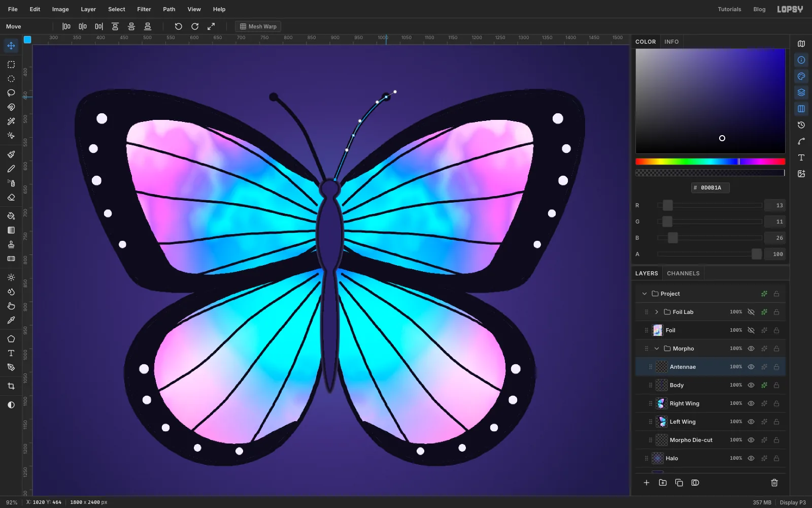The height and width of the screenshot is (508, 812).
Task: Show the hidden Foil layer
Action: [751, 330]
